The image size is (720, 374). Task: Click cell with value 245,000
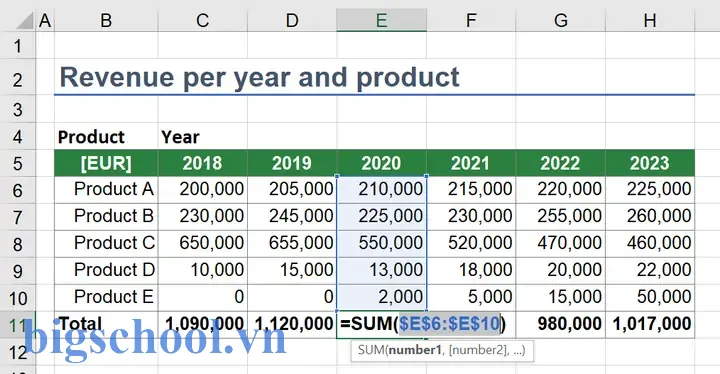click(x=292, y=216)
